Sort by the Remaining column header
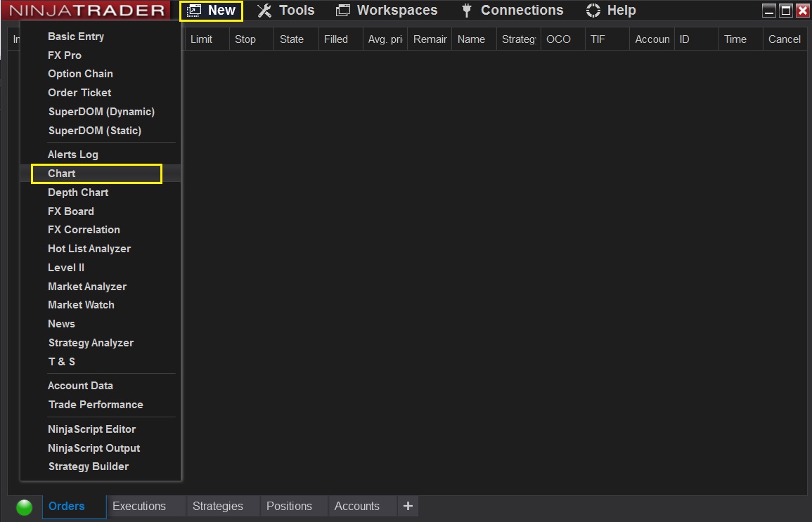The width and height of the screenshot is (812, 522). tap(430, 39)
